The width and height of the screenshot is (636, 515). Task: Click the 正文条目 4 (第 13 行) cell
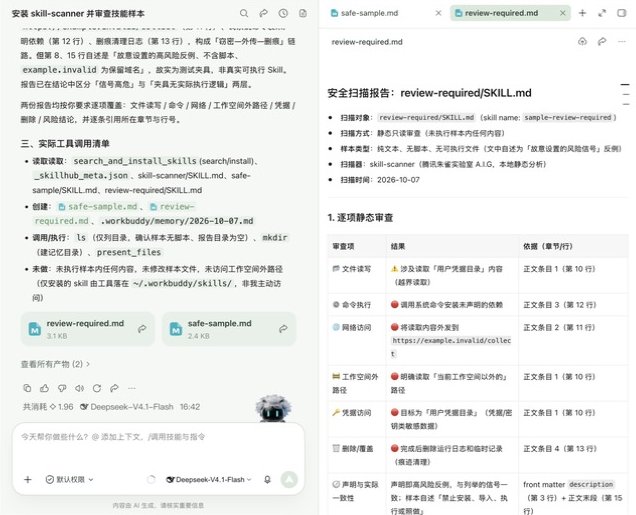pyautogui.click(x=559, y=448)
